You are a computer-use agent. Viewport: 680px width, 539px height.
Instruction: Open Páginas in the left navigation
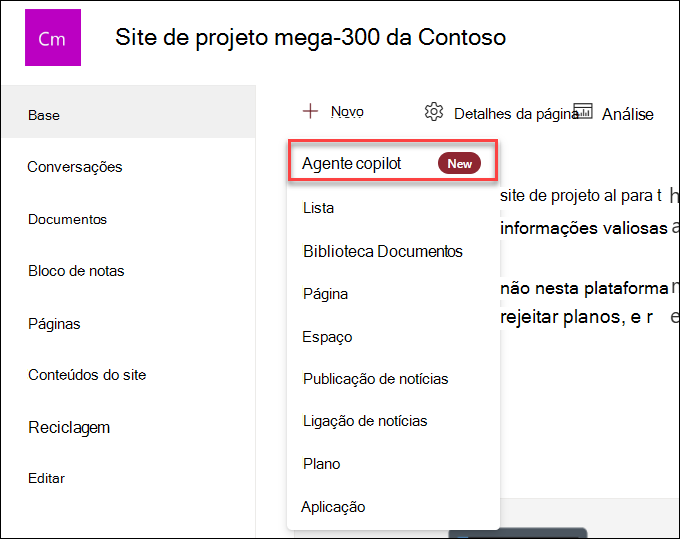coord(54,324)
